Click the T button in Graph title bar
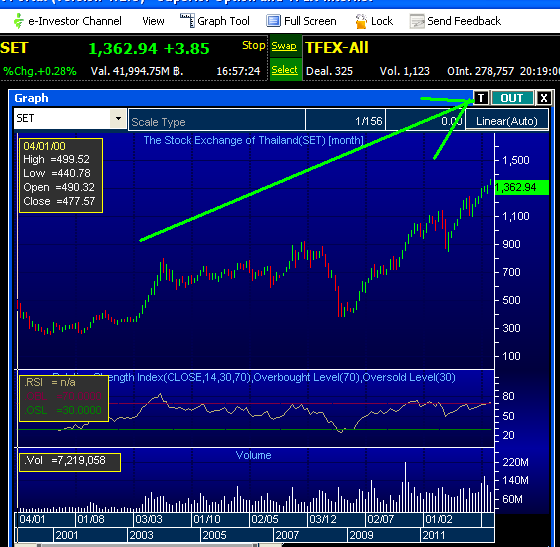 tap(481, 98)
